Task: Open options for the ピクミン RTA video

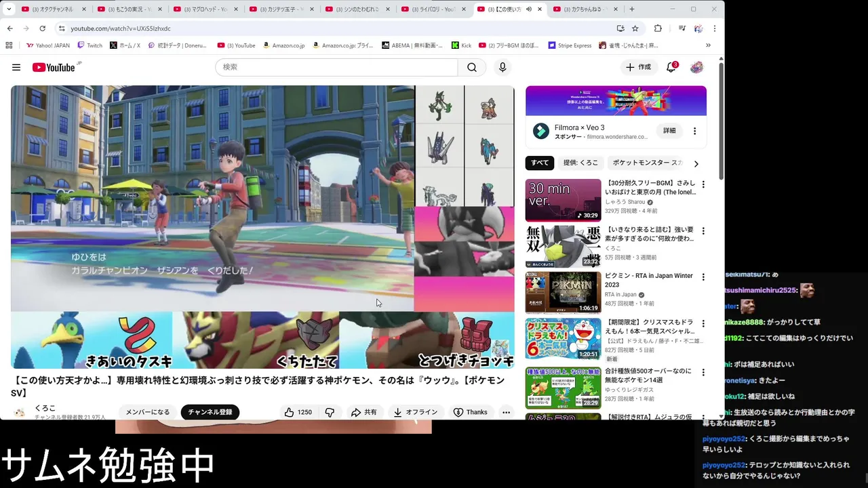Action: point(703,277)
